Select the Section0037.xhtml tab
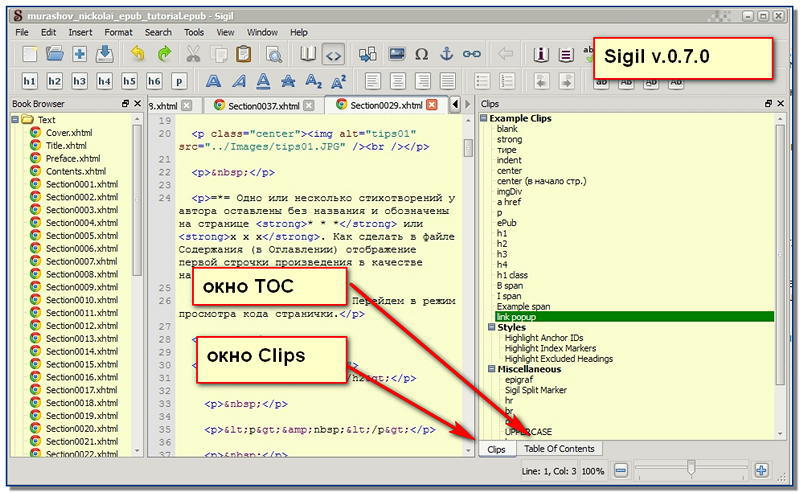Image resolution: width=800 pixels, height=493 pixels. tap(263, 106)
